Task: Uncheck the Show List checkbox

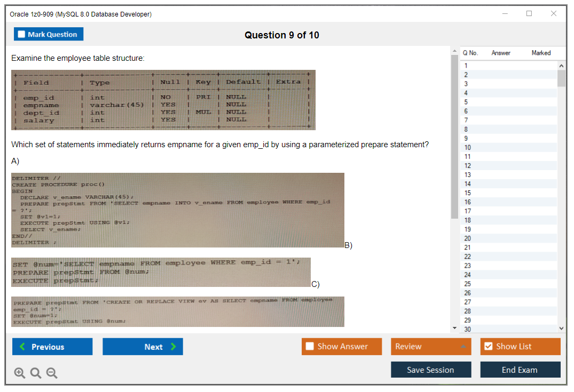Action: click(488, 347)
